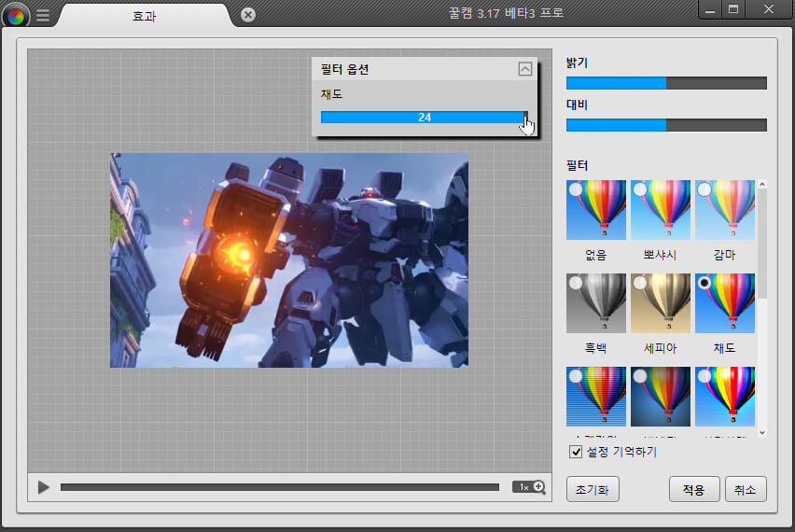This screenshot has width=795, height=532.
Task: Select the 없음 filter radio button
Action: (576, 189)
